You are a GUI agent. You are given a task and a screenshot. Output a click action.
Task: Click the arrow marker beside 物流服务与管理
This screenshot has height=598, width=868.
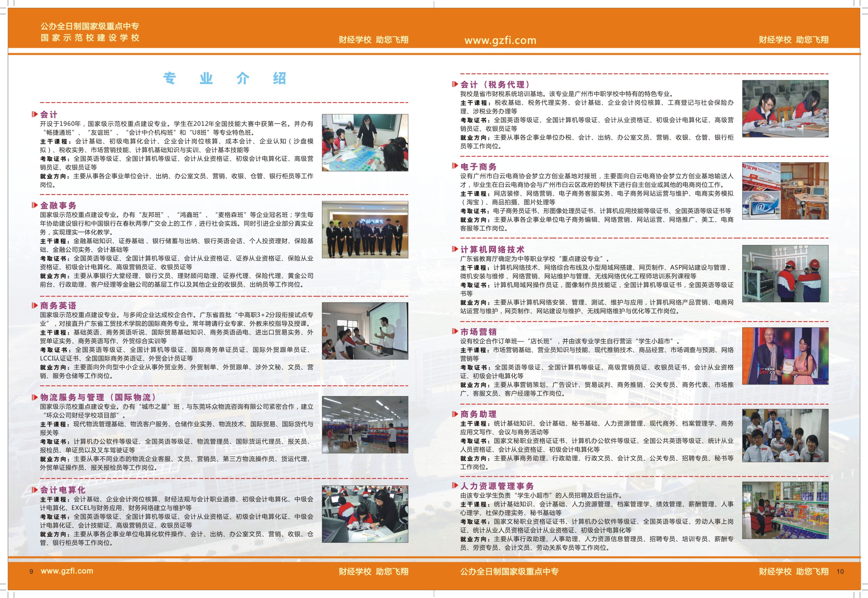(35, 397)
